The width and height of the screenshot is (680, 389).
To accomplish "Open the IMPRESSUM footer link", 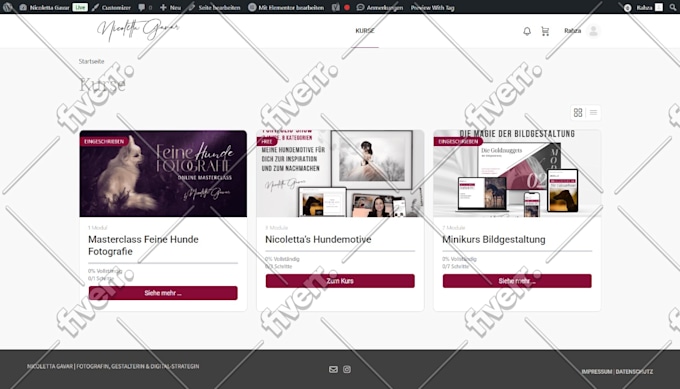I will point(597,372).
